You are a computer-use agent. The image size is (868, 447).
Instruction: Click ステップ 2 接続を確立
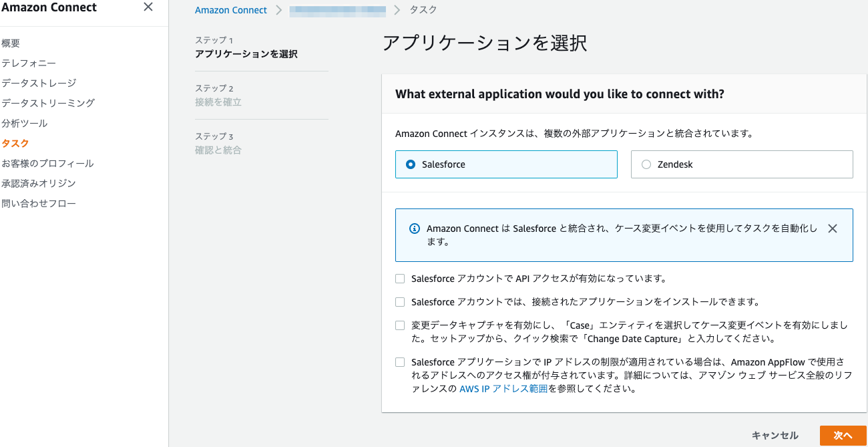click(218, 96)
